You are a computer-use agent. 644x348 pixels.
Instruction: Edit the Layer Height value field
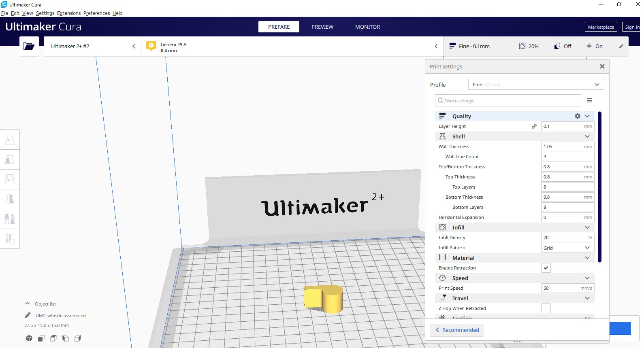567,126
